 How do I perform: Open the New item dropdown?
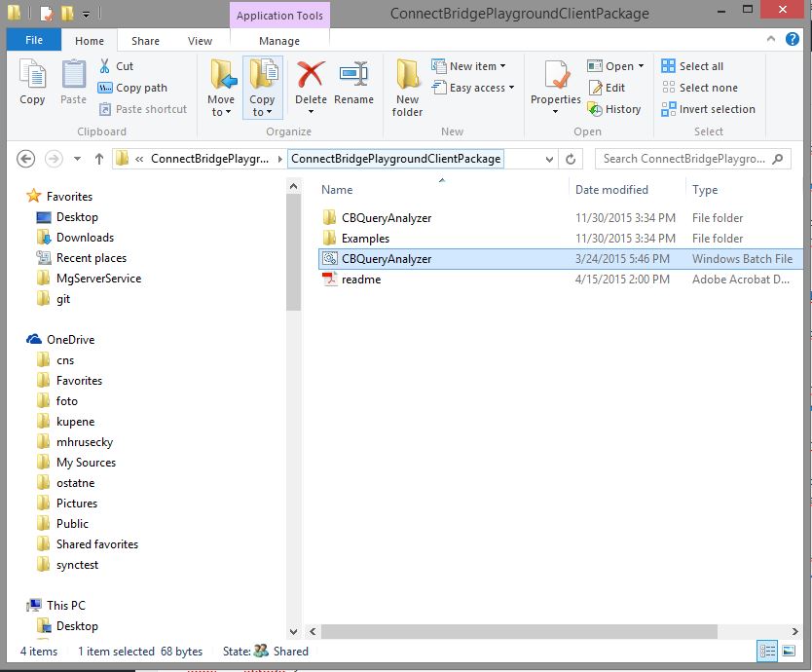[468, 66]
